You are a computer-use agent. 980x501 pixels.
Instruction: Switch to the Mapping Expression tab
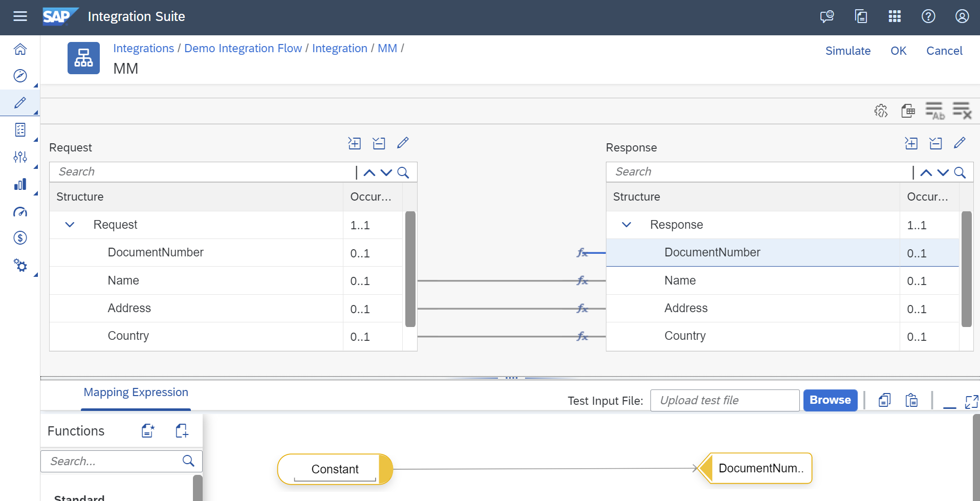135,392
